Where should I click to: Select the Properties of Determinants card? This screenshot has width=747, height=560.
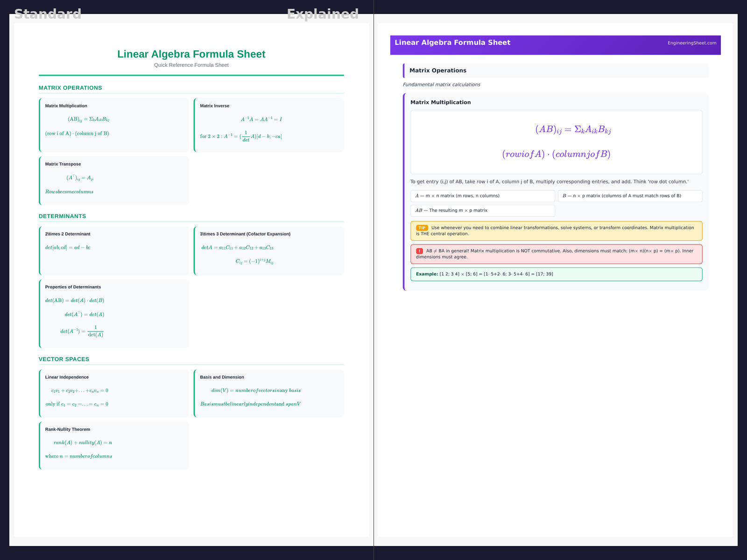click(114, 314)
